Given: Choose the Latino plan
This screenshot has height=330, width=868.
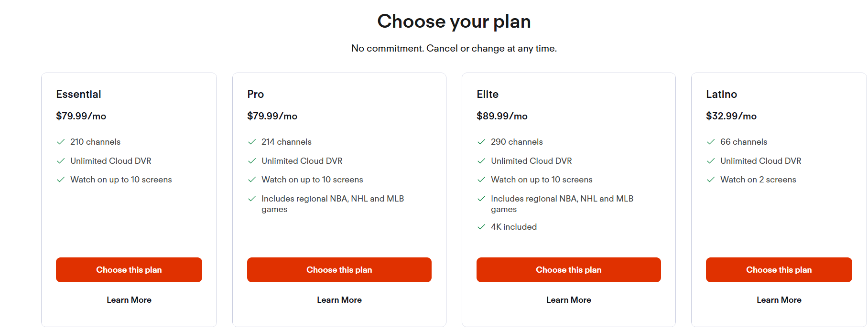Looking at the screenshot, I should [779, 270].
